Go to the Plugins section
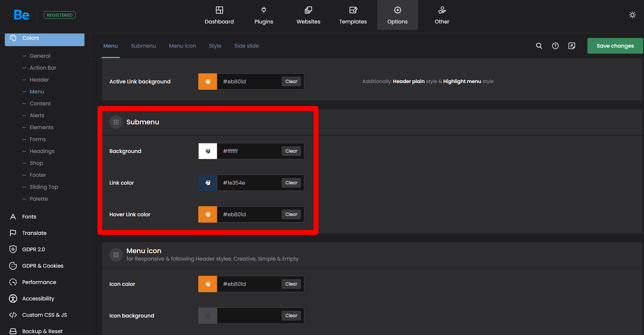644x335 pixels. 263,15
